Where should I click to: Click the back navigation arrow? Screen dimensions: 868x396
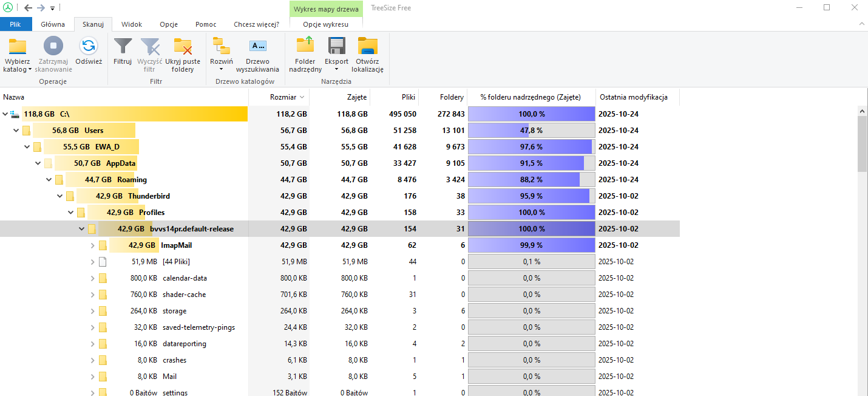(28, 8)
